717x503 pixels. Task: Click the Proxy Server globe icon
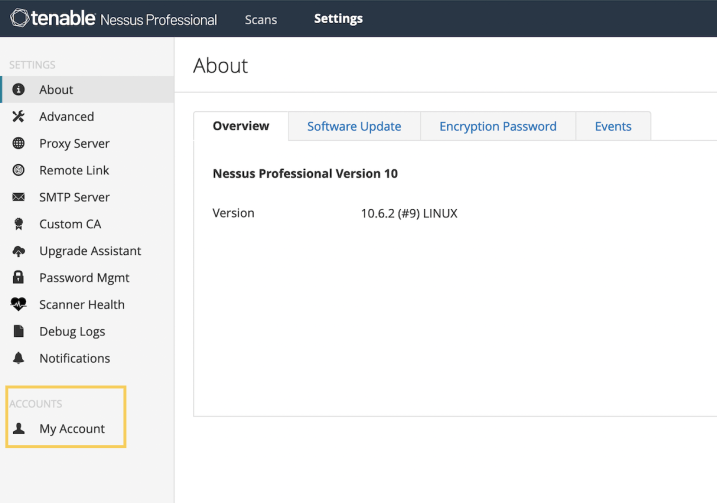(18, 144)
